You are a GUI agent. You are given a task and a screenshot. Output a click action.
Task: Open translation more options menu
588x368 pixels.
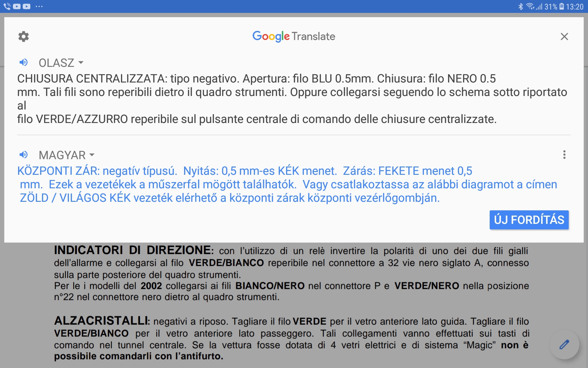pyautogui.click(x=564, y=155)
